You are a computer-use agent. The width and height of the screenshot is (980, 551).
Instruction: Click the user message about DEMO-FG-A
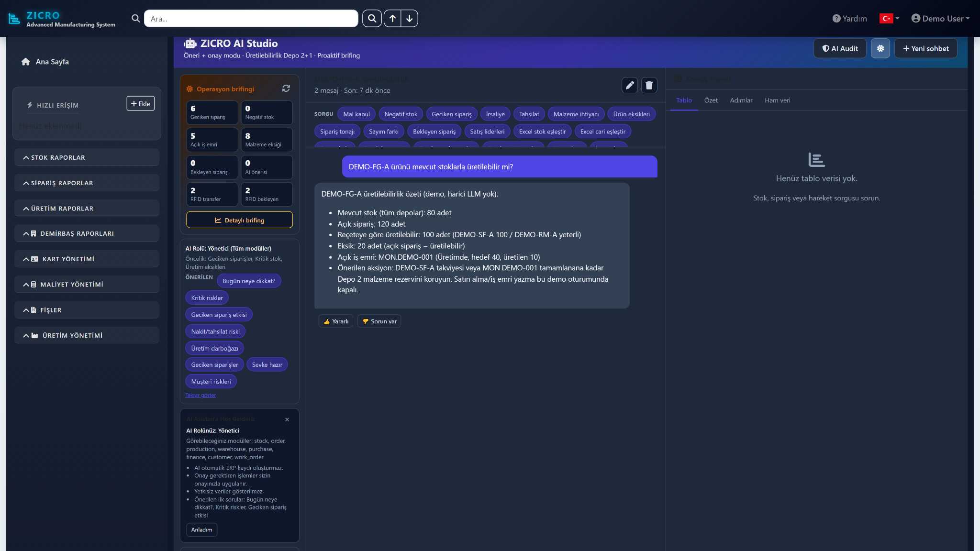500,167
